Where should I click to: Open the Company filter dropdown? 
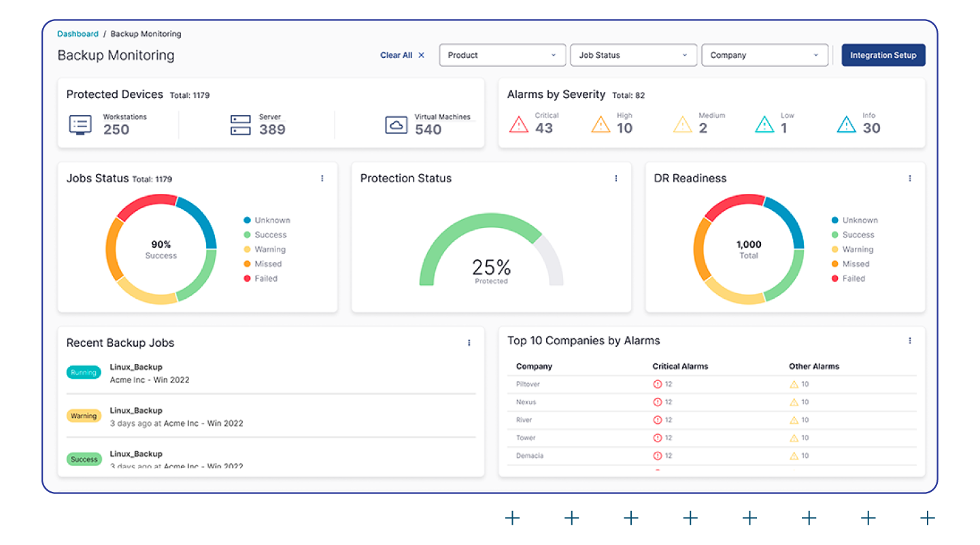(764, 55)
